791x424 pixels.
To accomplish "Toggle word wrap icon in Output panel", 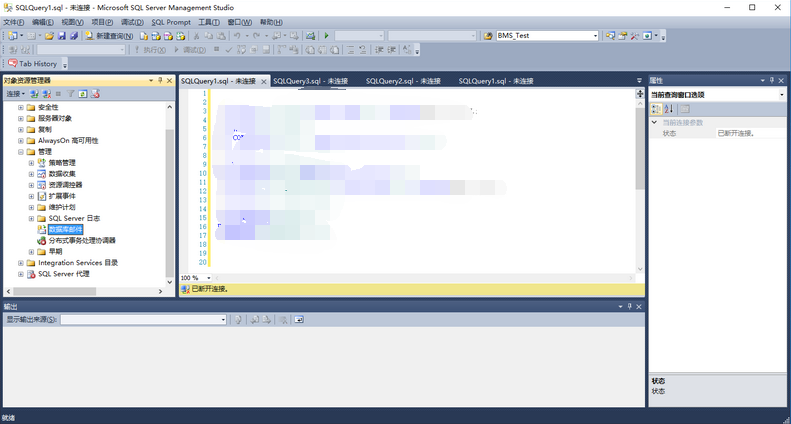I will pyautogui.click(x=299, y=320).
